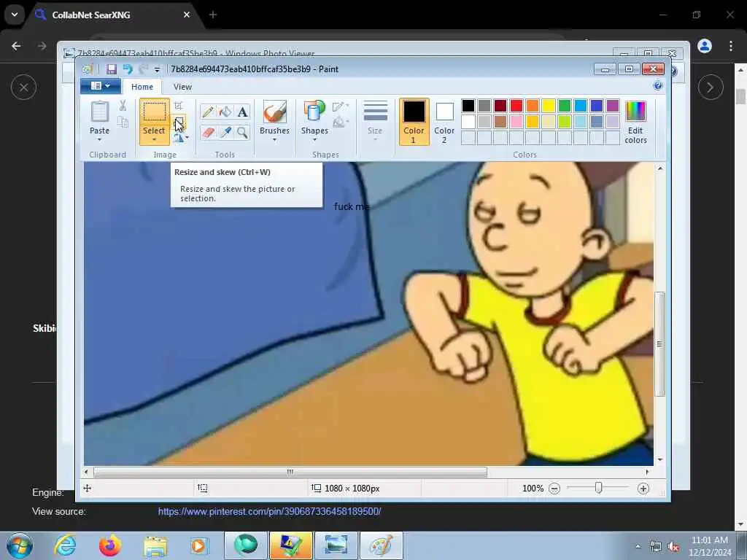
Task: Click the browser back arrow
Action: click(16, 46)
